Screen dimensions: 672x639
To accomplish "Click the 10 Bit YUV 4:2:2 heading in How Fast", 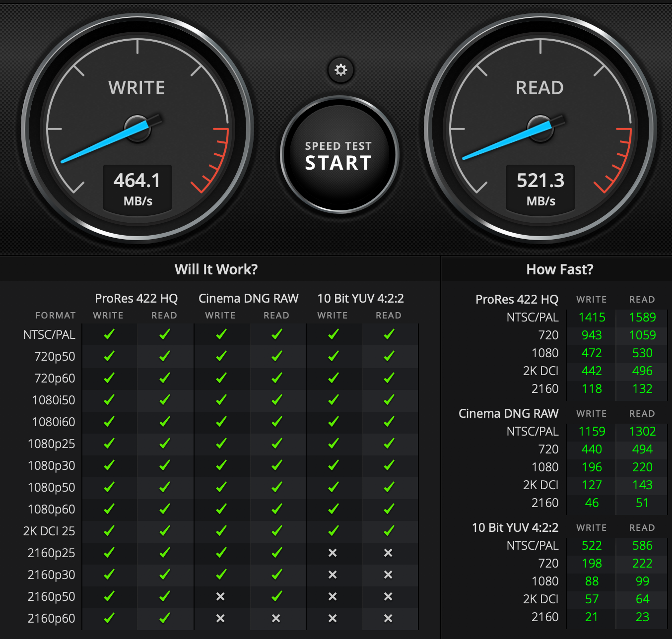I will [515, 527].
